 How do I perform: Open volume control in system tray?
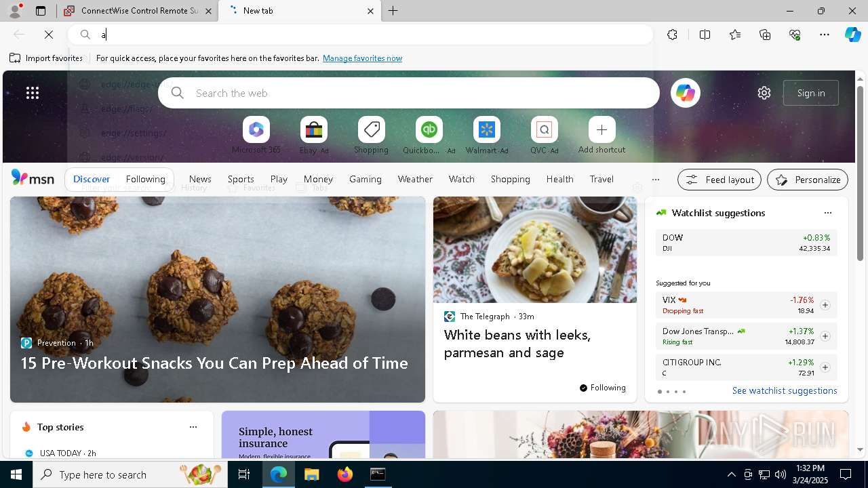coord(780,474)
